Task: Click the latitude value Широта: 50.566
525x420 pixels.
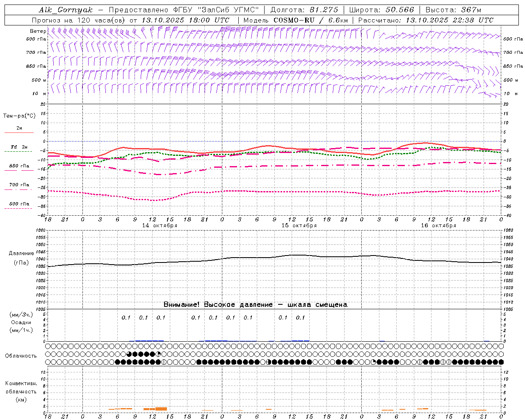Action: pyautogui.click(x=382, y=10)
